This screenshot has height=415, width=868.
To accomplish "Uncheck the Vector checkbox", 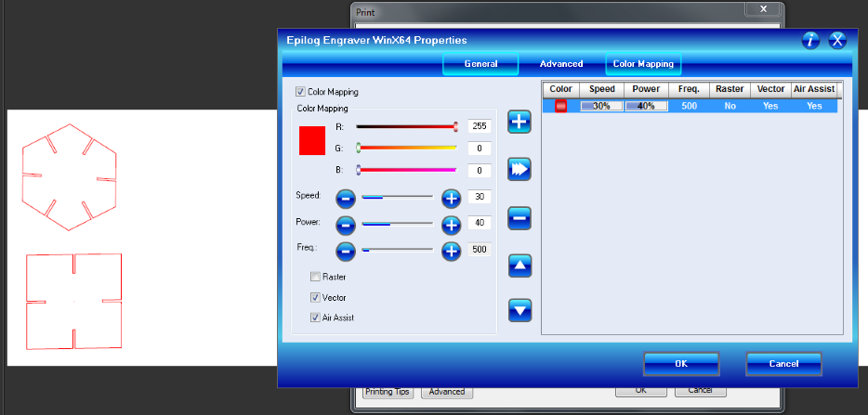I will point(315,298).
